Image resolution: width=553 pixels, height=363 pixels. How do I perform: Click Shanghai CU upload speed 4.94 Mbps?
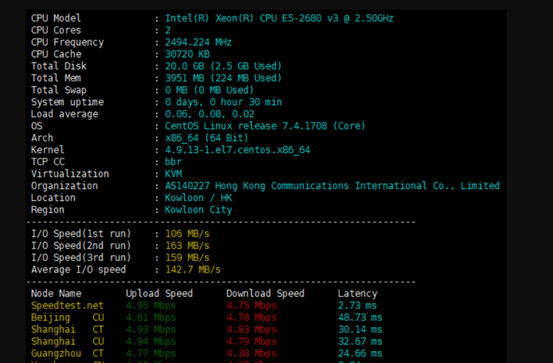click(151, 341)
